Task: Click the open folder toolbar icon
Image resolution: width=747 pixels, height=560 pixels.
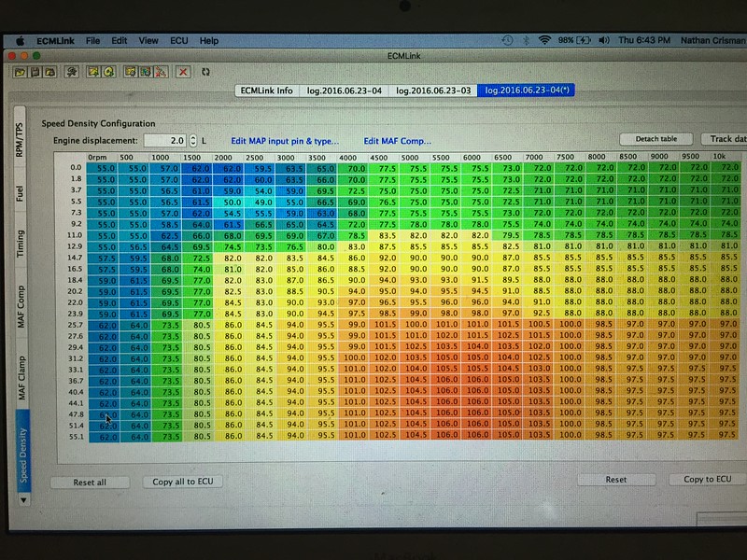Action: pyautogui.click(x=20, y=73)
